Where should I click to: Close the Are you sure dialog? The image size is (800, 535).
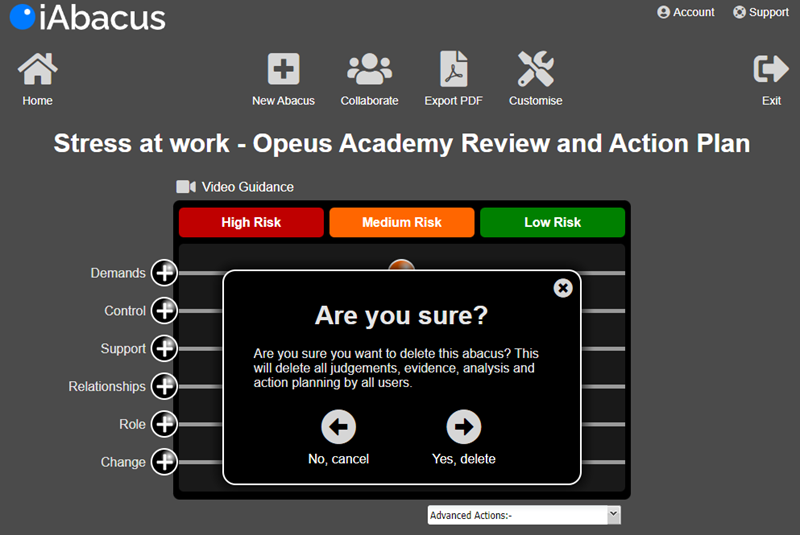563,288
